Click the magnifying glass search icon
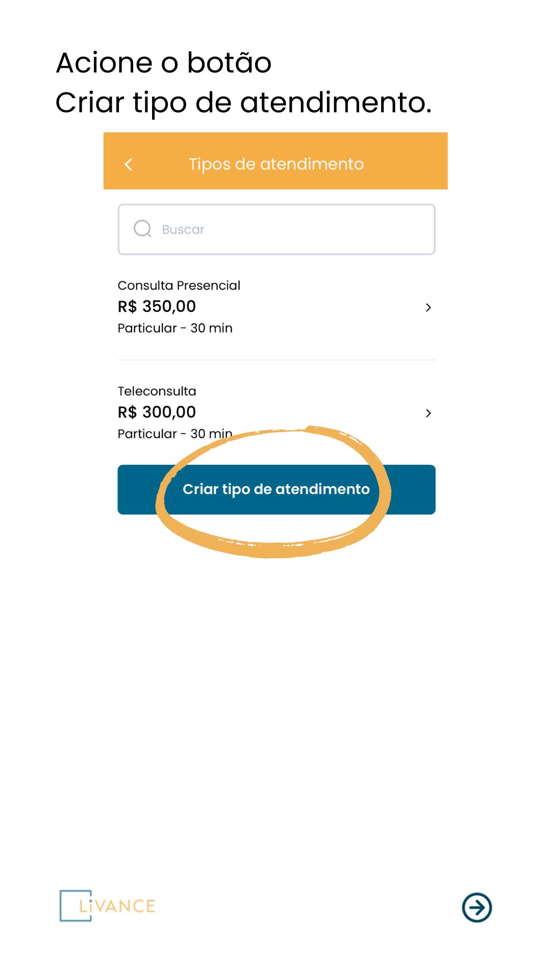 142,229
